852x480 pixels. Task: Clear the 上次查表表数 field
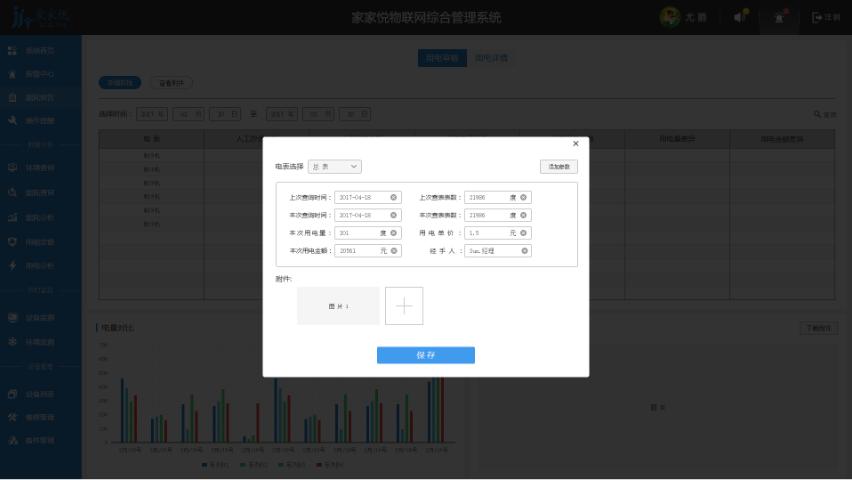[523, 197]
